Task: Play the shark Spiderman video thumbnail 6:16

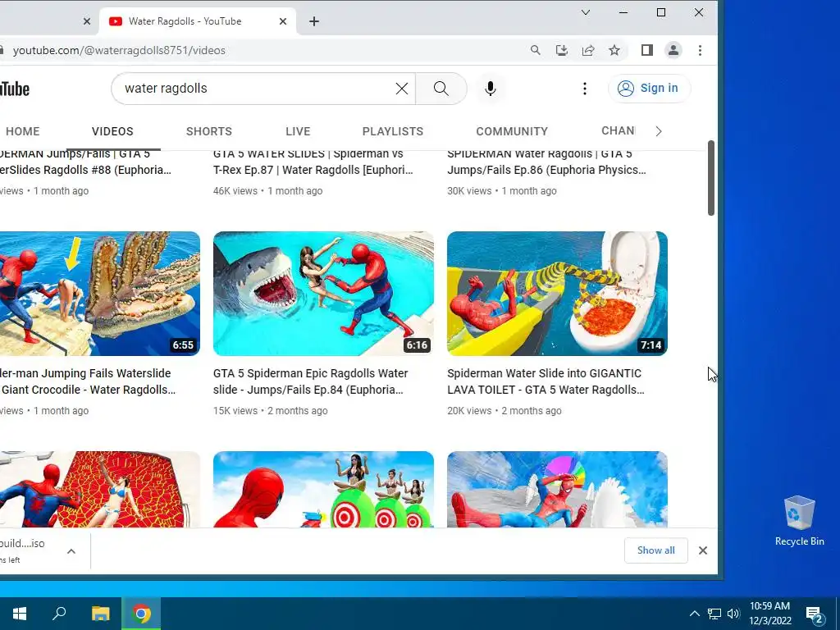Action: point(323,294)
